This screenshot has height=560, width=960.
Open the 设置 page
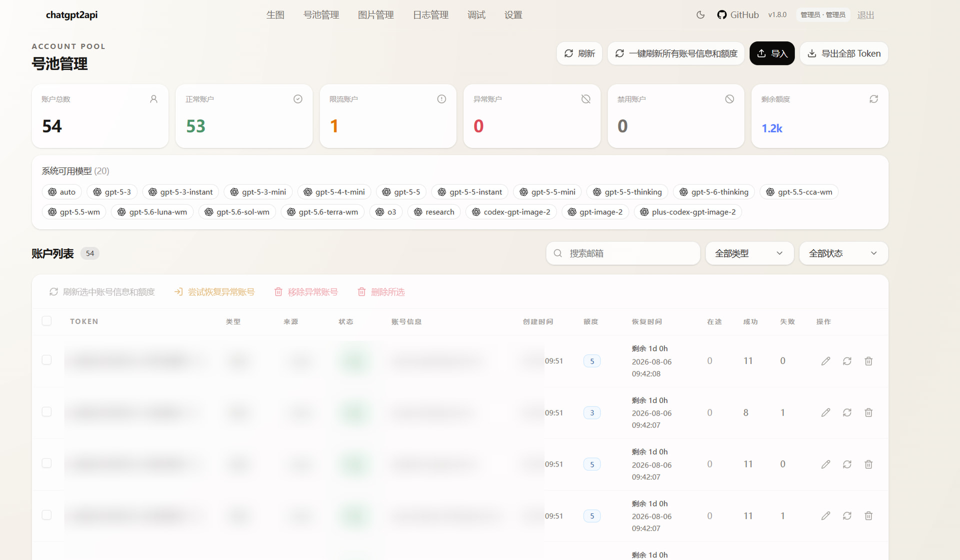click(513, 15)
